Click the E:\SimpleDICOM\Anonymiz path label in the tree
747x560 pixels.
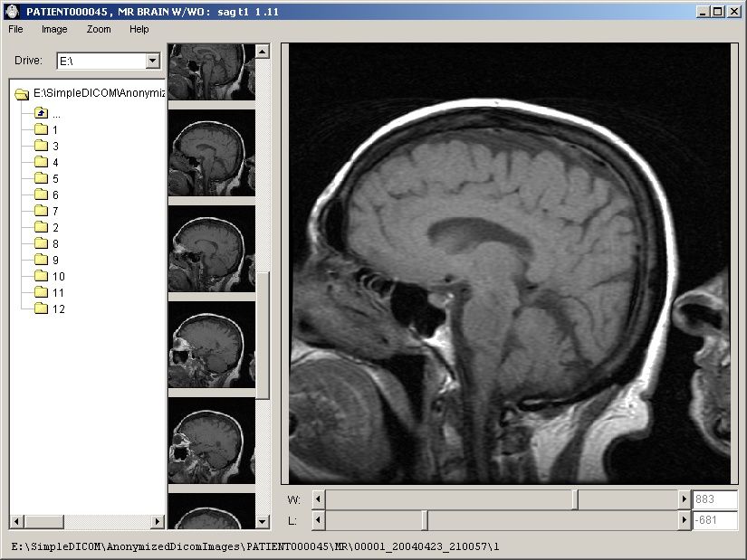pyautogui.click(x=99, y=93)
